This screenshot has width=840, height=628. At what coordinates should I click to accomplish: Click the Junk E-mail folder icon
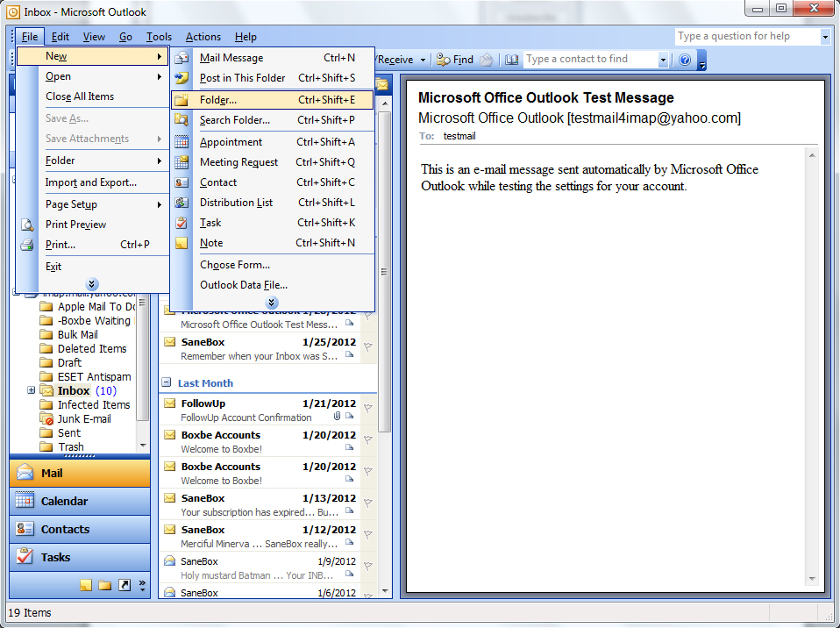pos(46,419)
